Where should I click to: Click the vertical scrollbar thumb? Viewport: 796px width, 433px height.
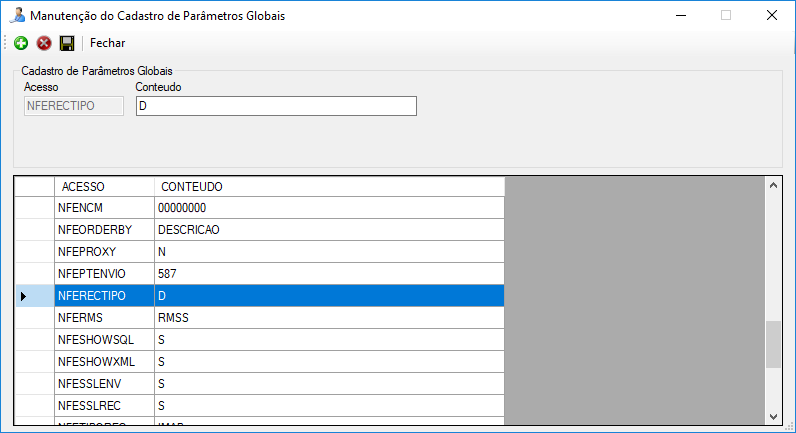(772, 345)
